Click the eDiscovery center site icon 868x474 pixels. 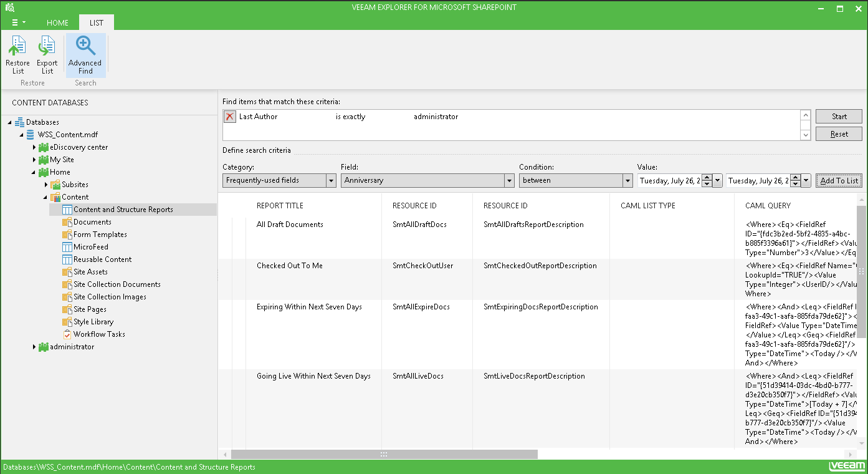(x=43, y=147)
